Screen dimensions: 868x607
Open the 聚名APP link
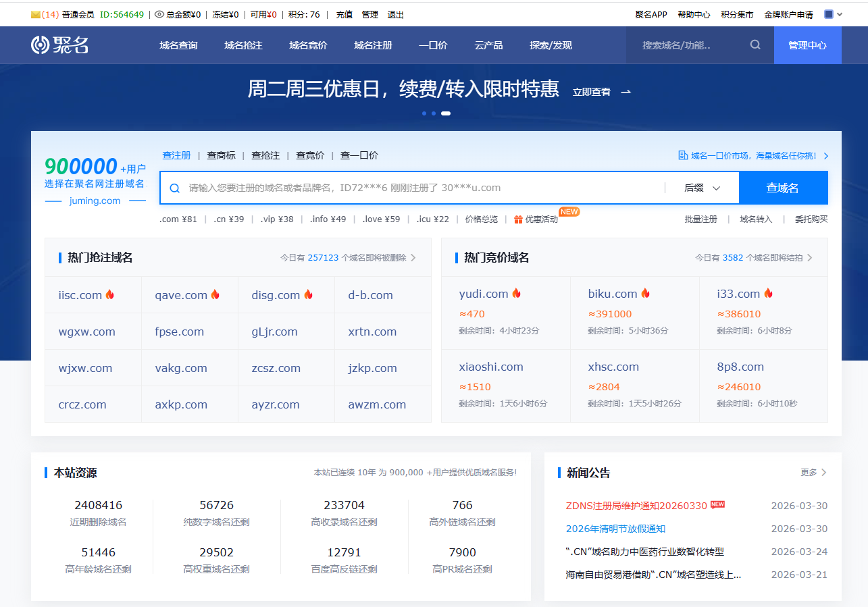(x=651, y=14)
